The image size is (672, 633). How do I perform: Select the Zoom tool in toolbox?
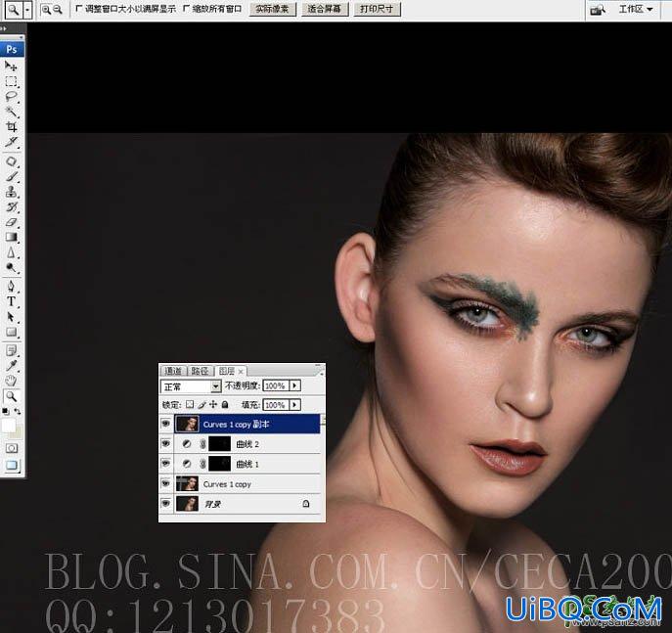click(x=11, y=396)
